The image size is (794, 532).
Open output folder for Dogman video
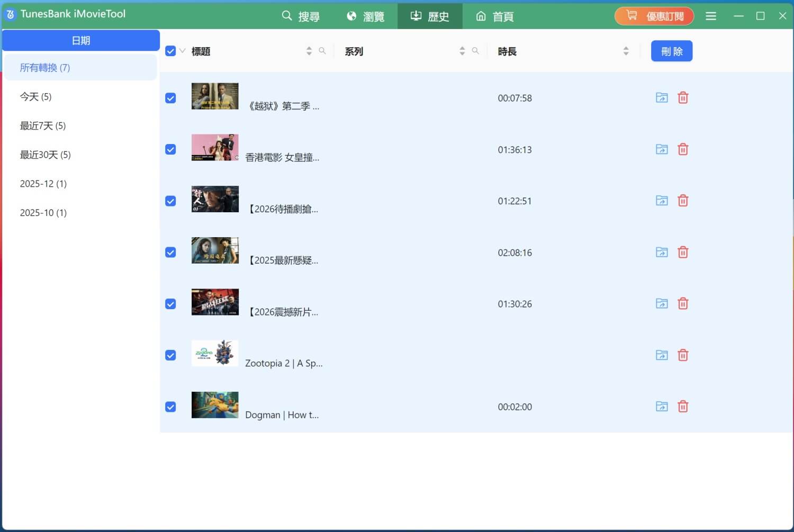[x=662, y=407]
